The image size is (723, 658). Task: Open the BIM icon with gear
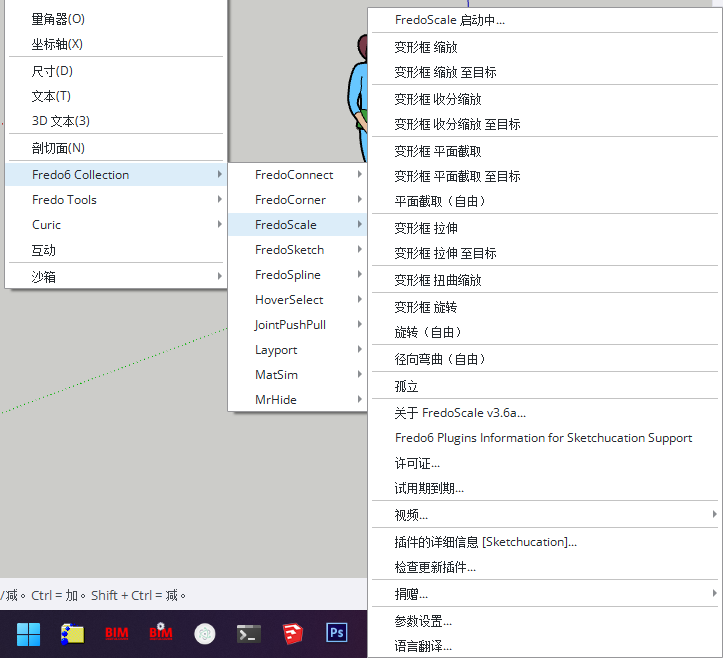click(x=160, y=633)
